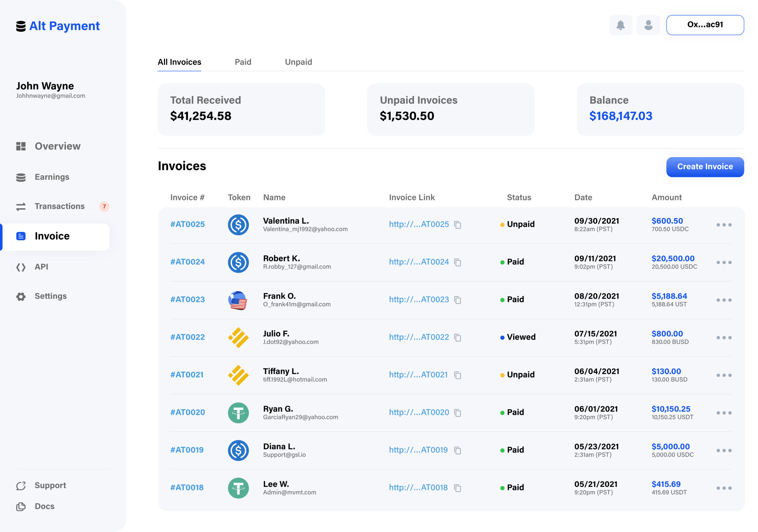Follow link http://...AT0018
Screen dimensions: 758x532
point(418,488)
